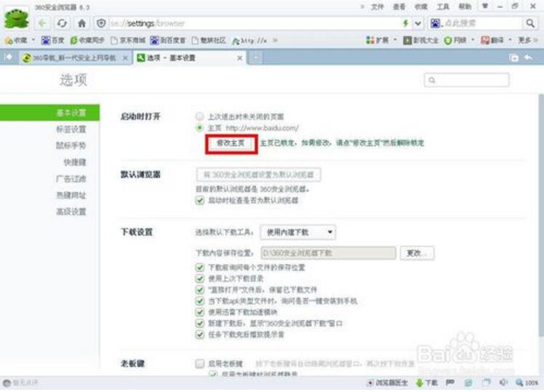
Task: Click the new tab plus button
Action: 256,57
